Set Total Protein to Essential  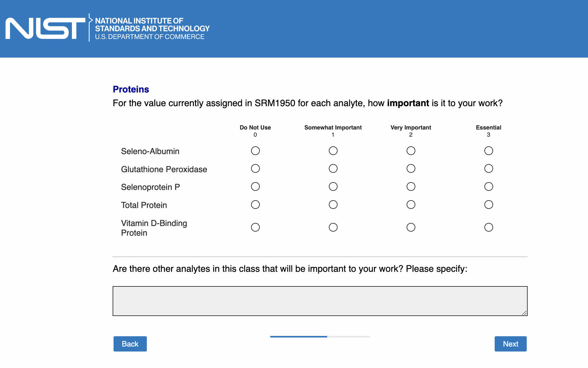point(488,205)
